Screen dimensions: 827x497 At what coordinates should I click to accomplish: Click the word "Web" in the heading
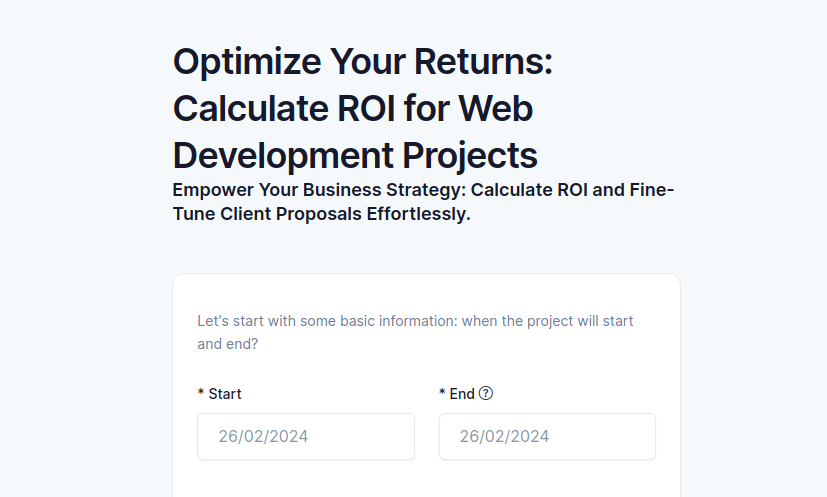(495, 109)
